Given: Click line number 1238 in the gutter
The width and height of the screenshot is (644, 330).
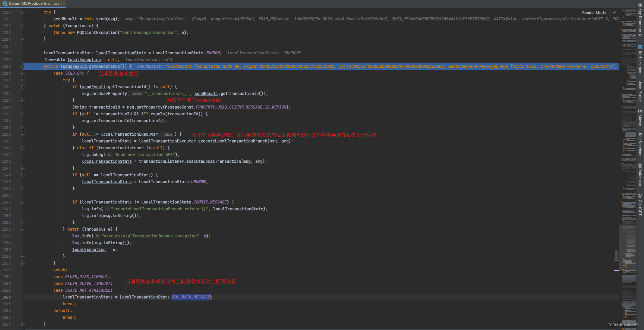Looking at the screenshot, I should (6, 134).
